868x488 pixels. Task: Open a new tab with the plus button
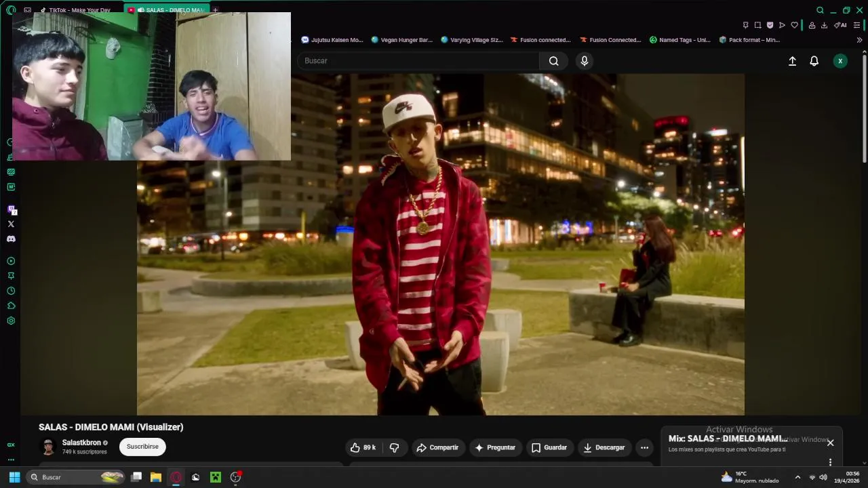click(216, 10)
